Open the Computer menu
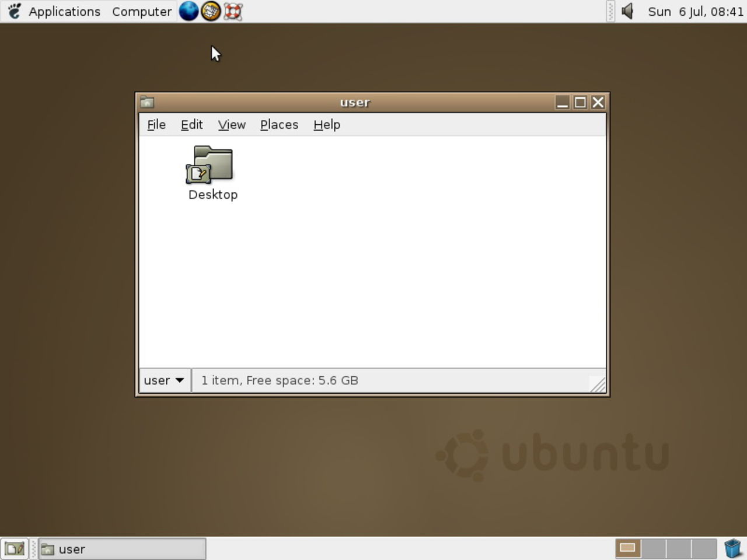The image size is (747, 560). [x=142, y=11]
